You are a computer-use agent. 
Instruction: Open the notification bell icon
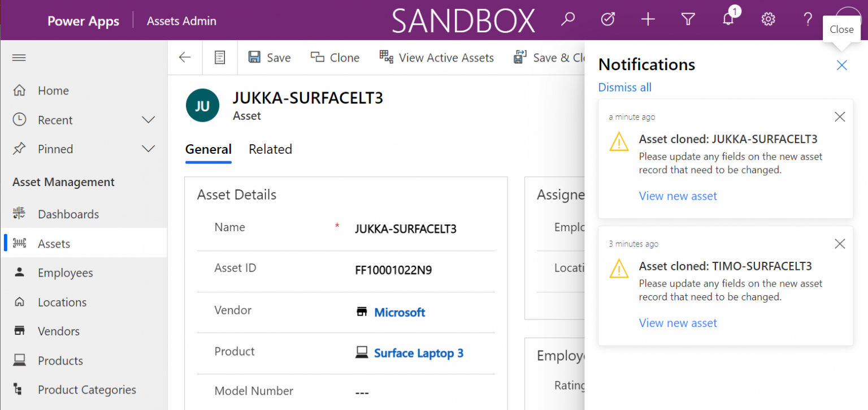(x=728, y=19)
